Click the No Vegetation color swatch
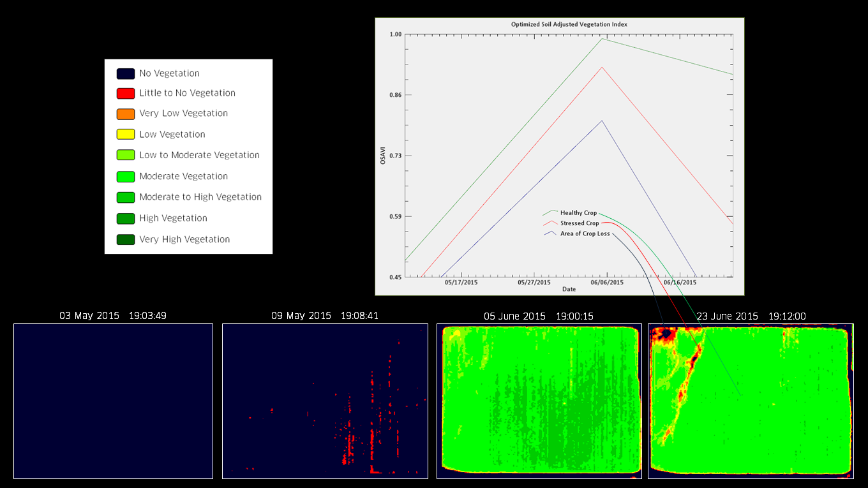This screenshot has height=488, width=868. pyautogui.click(x=126, y=74)
